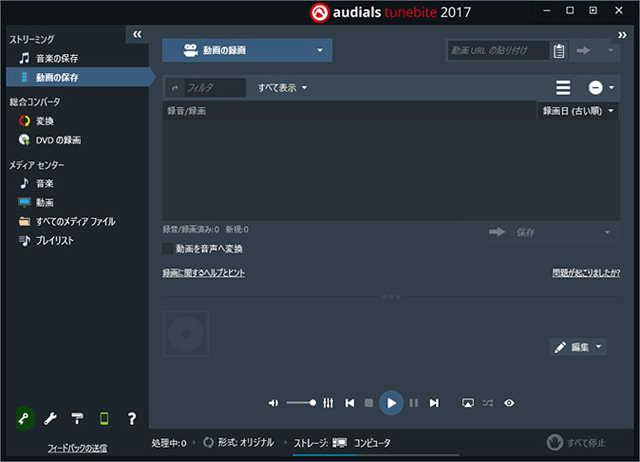Open the すべて表示 dropdown
Image resolution: width=640 pixels, height=462 pixels.
282,88
